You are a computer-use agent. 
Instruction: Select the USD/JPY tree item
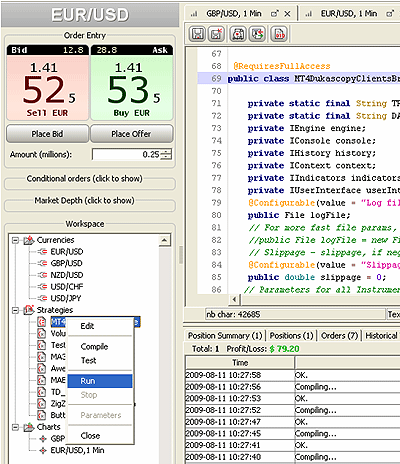click(66, 298)
